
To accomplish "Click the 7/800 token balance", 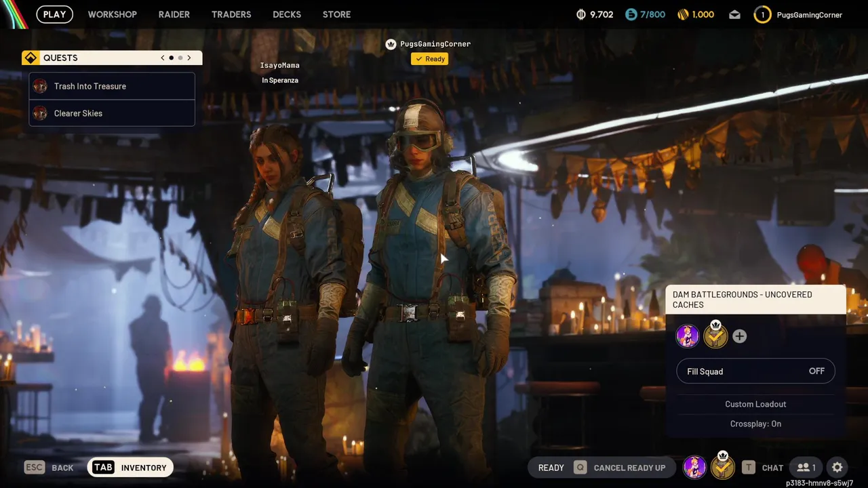I will (653, 14).
